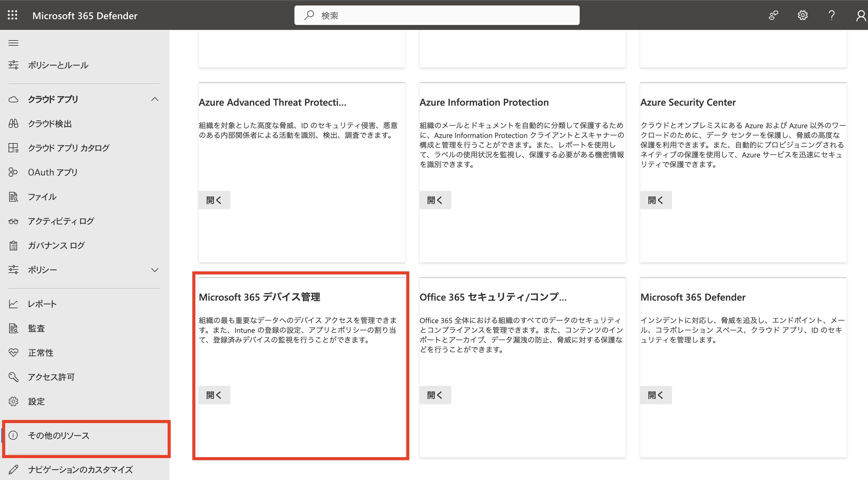Click 開く on Microsoft 365 Defender card

[x=656, y=395]
